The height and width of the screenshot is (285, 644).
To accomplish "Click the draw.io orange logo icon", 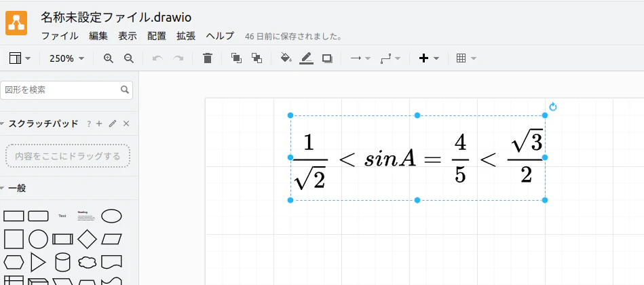I will (x=16, y=23).
